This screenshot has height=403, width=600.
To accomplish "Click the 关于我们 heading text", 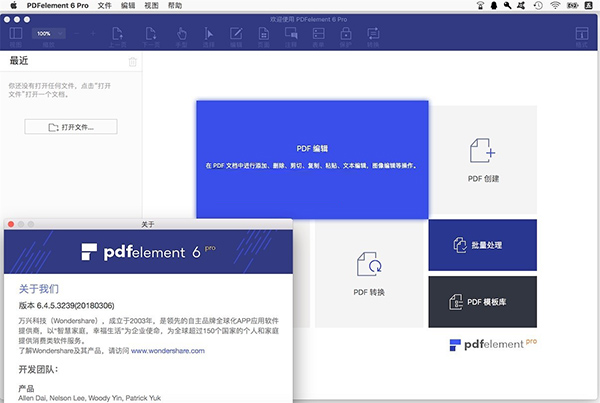I will click(39, 289).
